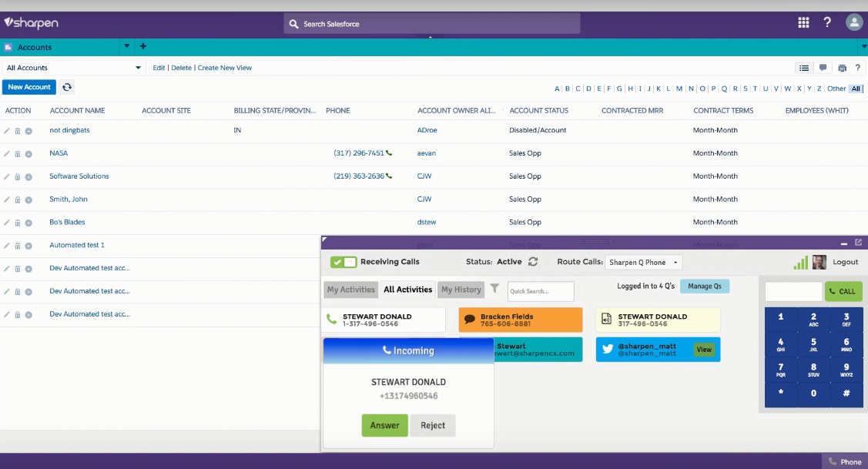Click in the Search Salesforce field
The width and height of the screenshot is (868, 469).
click(432, 24)
